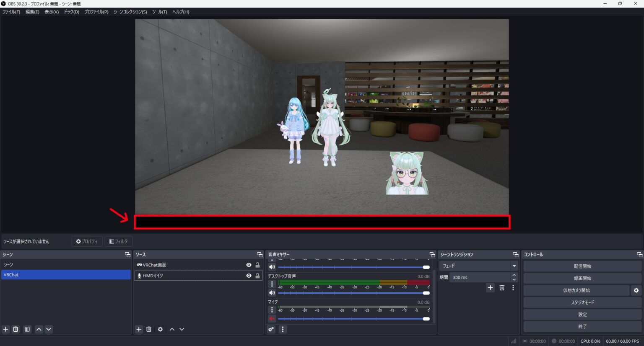Unmute the マイク audio channel
This screenshot has height=346, width=644.
pyautogui.click(x=272, y=318)
